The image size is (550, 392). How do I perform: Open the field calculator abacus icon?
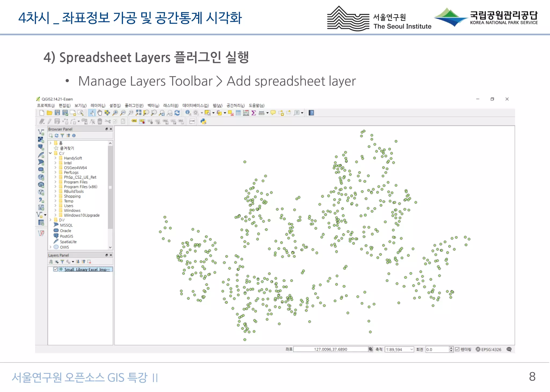[246, 113]
